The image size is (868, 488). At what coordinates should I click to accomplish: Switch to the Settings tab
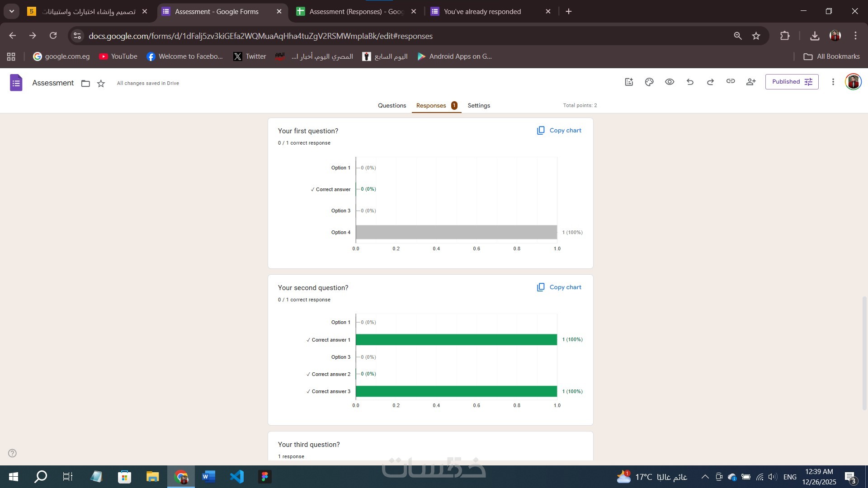coord(478,105)
